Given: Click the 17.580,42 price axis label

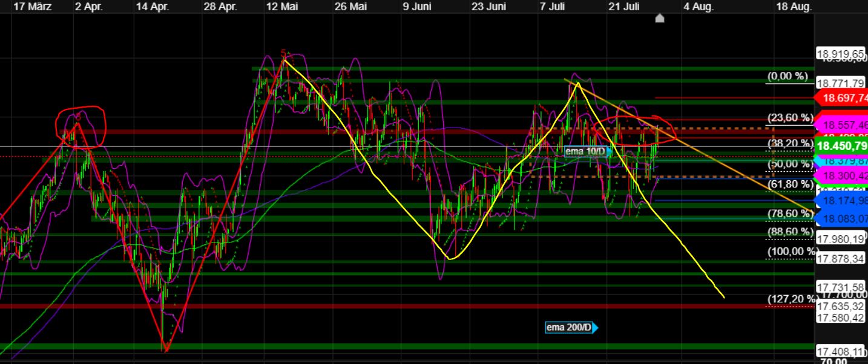Looking at the screenshot, I should (x=841, y=317).
